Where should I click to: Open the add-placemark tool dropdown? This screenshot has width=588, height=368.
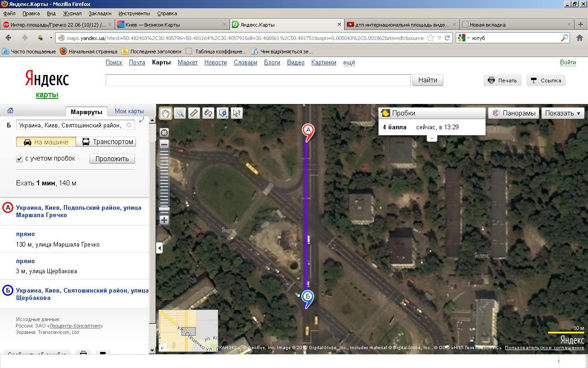223,113
